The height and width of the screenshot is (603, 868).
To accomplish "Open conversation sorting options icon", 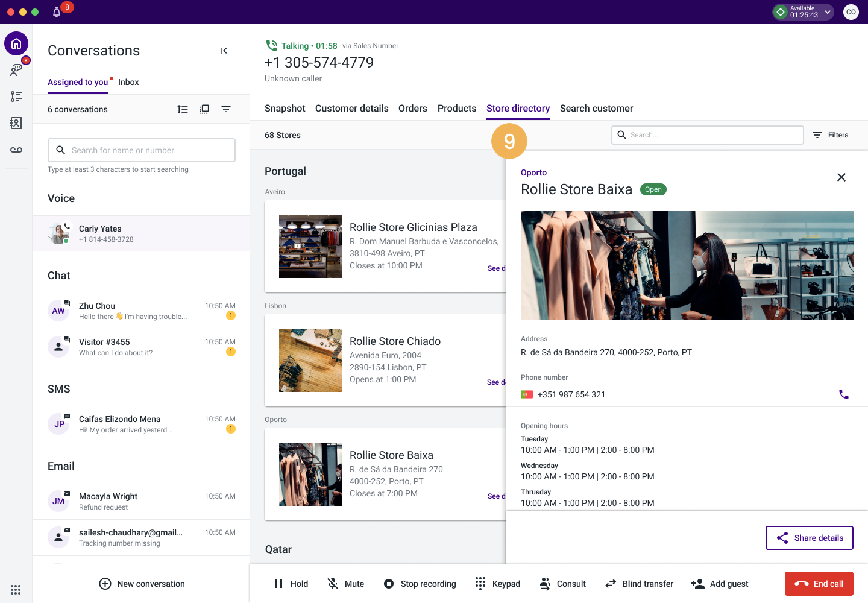I will pos(183,109).
